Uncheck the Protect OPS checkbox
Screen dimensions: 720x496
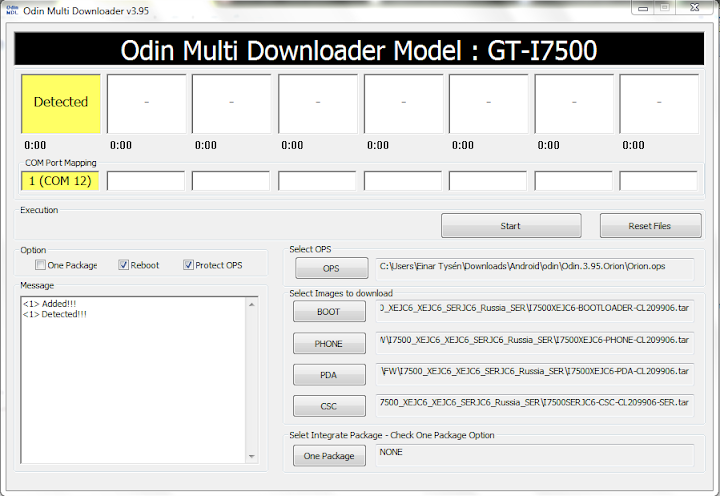[x=188, y=265]
